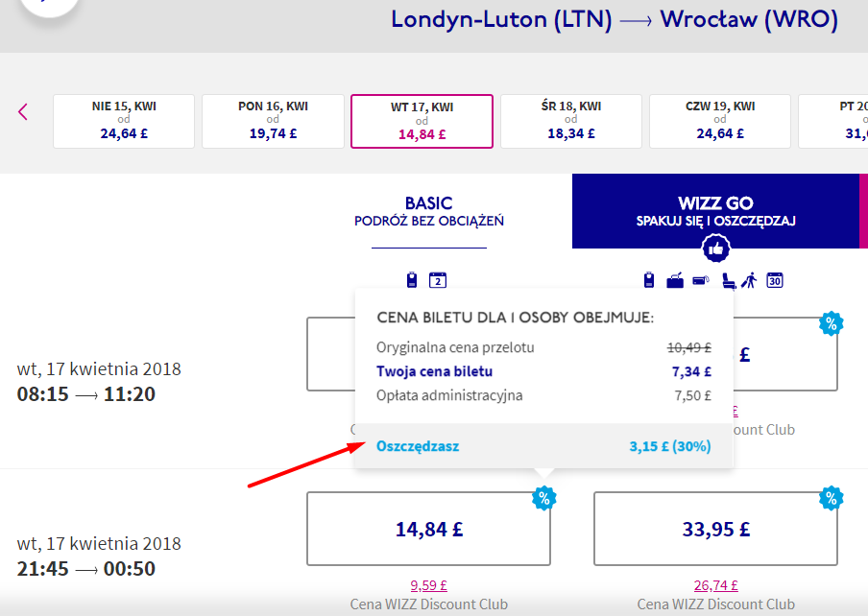Select date PON 16, KWI 19,74 £
The height and width of the screenshot is (616, 868).
click(x=273, y=121)
